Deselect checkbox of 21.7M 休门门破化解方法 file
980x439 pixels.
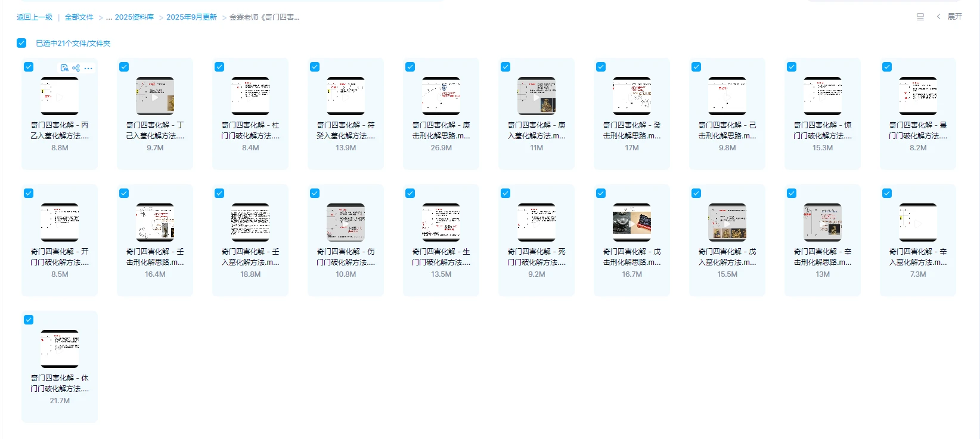pyautogui.click(x=29, y=320)
